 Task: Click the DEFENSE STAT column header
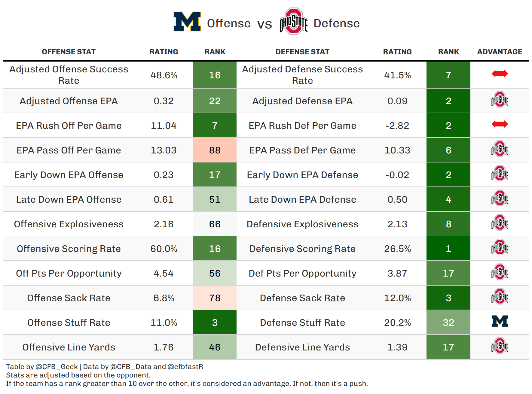click(x=302, y=52)
